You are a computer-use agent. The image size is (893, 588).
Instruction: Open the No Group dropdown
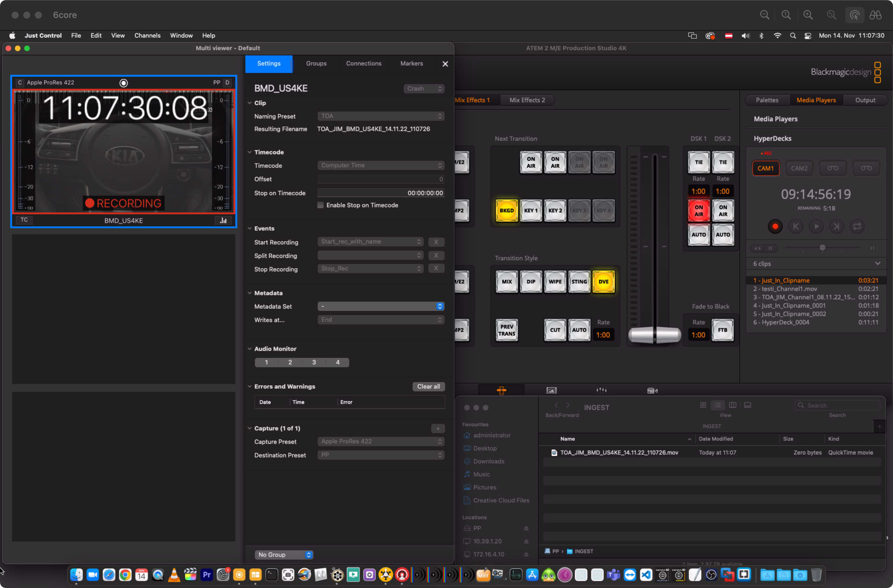284,555
